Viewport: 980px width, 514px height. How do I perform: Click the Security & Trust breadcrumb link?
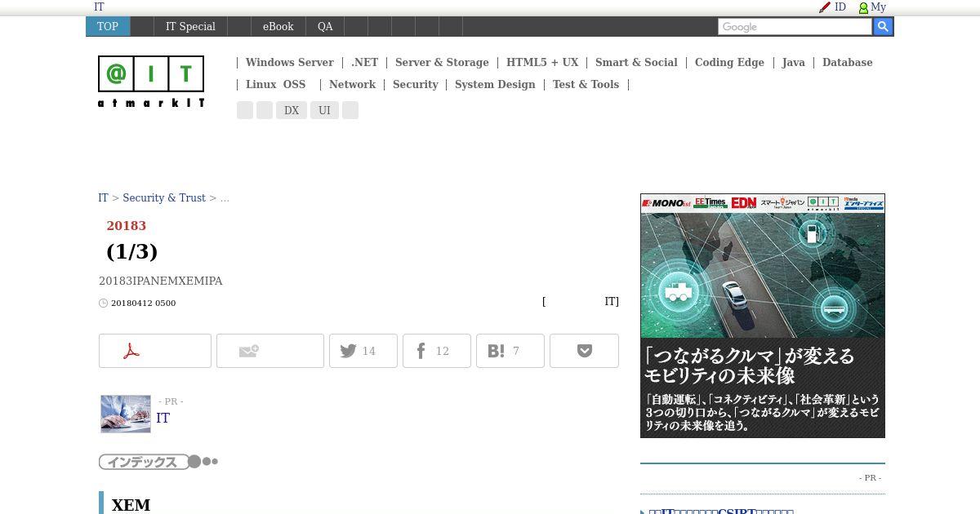coord(164,198)
